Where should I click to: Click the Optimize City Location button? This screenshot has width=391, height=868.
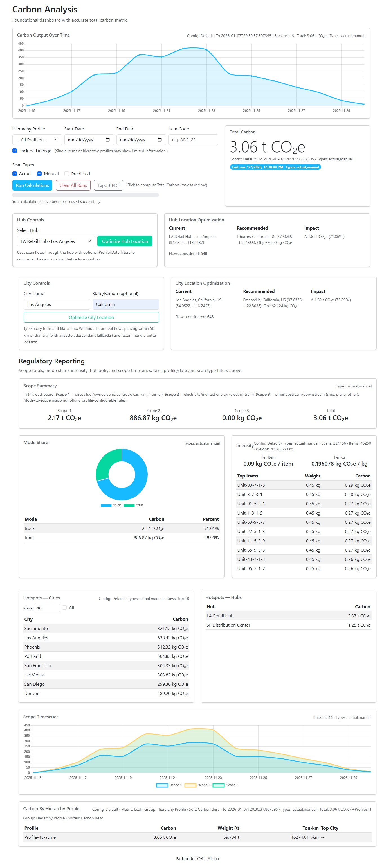click(91, 317)
